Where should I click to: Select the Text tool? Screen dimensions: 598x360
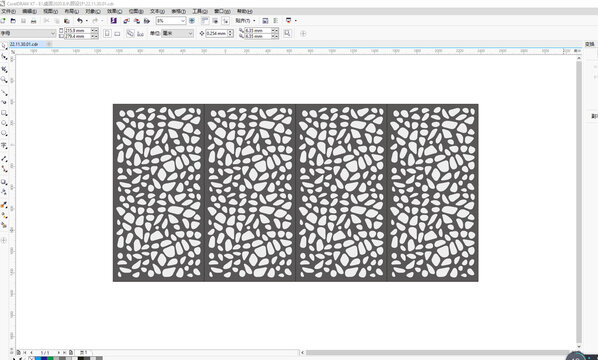(4, 145)
